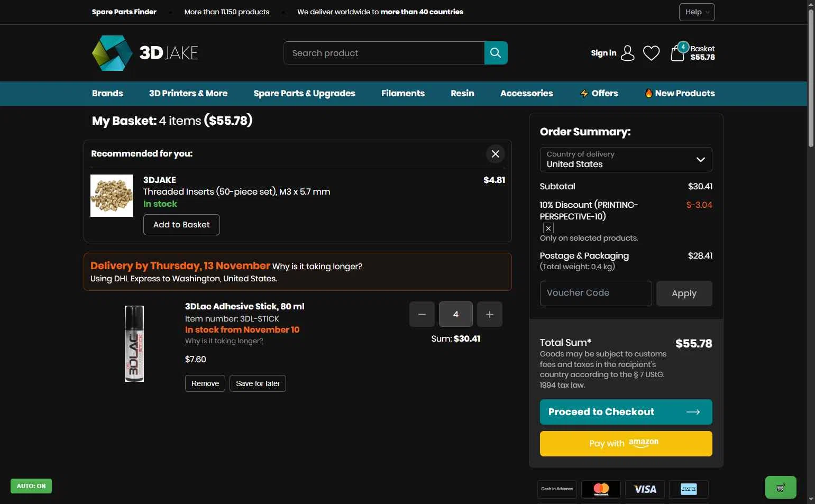The width and height of the screenshot is (815, 504).
Task: Click the Sign in text
Action: pos(603,53)
